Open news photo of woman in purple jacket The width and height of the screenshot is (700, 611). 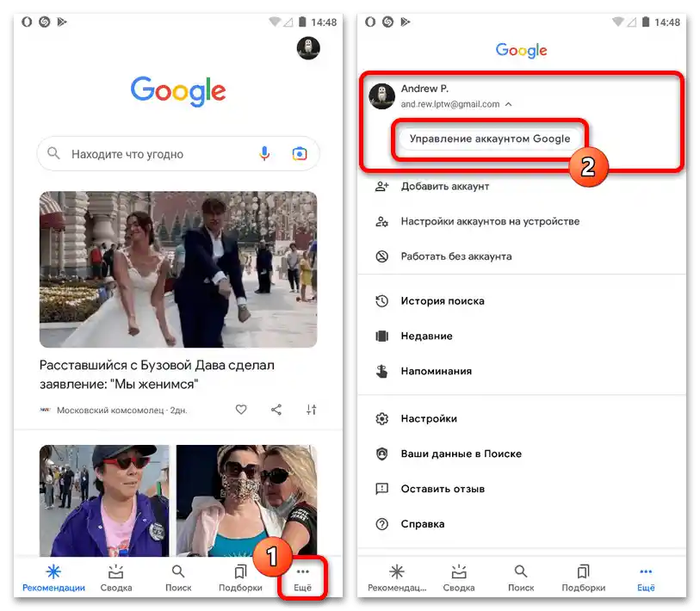click(104, 500)
